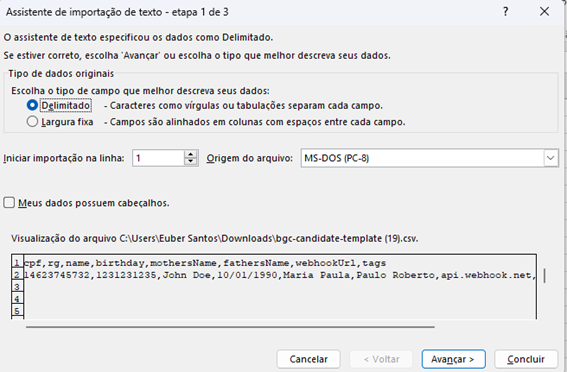
Task: Click the 'Assistente de importação de texto' title bar
Action: tap(117, 12)
